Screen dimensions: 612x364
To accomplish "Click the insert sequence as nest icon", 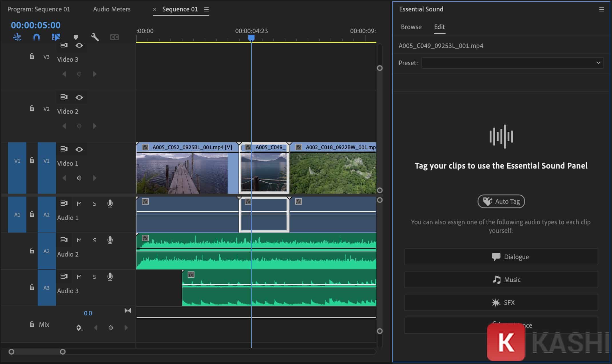I will pyautogui.click(x=17, y=37).
